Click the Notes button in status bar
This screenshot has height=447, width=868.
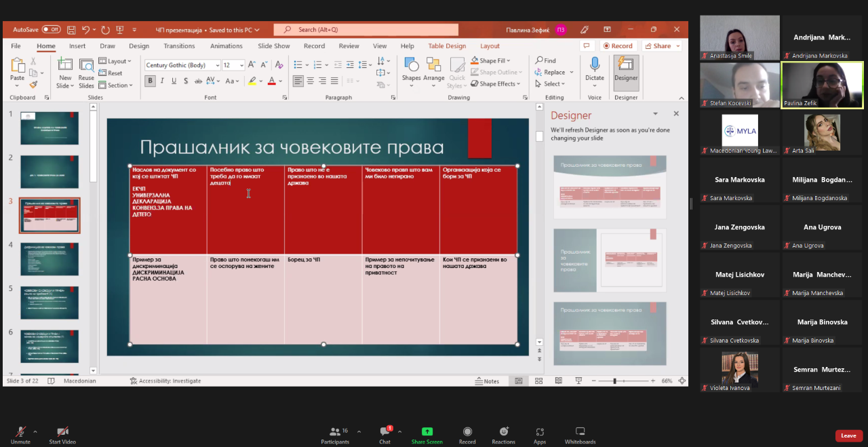click(487, 381)
